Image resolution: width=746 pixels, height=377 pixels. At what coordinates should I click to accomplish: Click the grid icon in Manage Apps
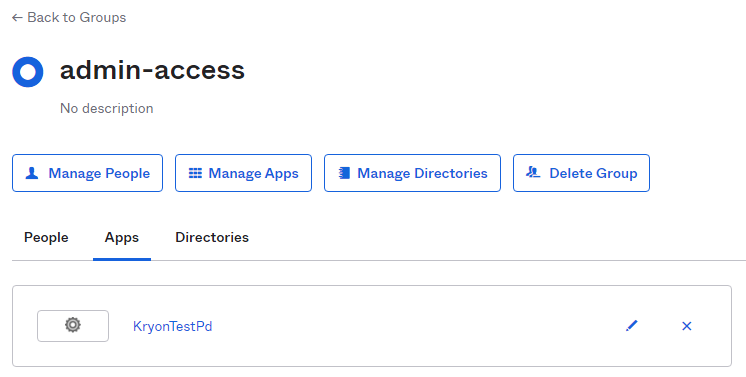coord(195,173)
